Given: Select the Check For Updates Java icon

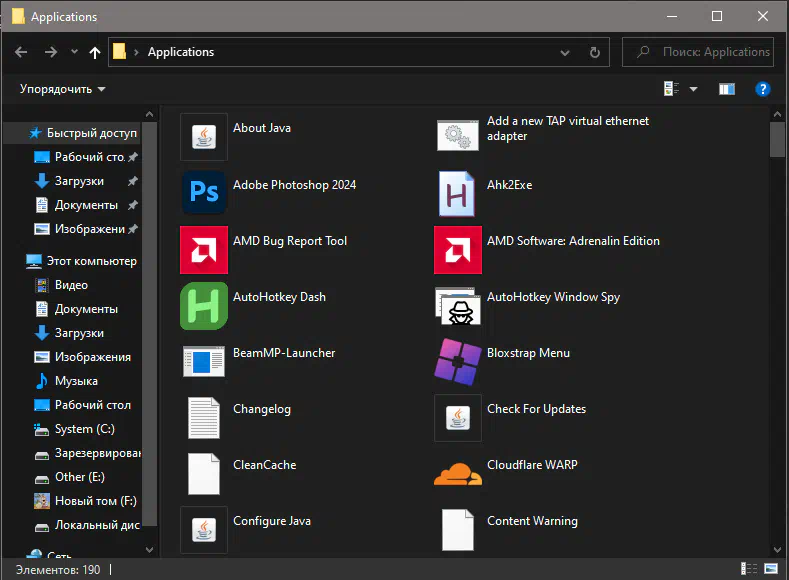Looking at the screenshot, I should point(458,418).
